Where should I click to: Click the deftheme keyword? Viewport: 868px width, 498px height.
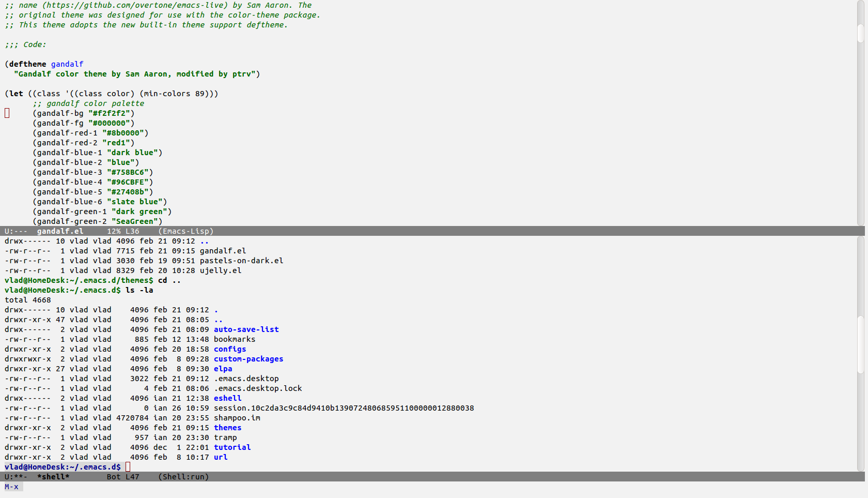click(x=27, y=64)
